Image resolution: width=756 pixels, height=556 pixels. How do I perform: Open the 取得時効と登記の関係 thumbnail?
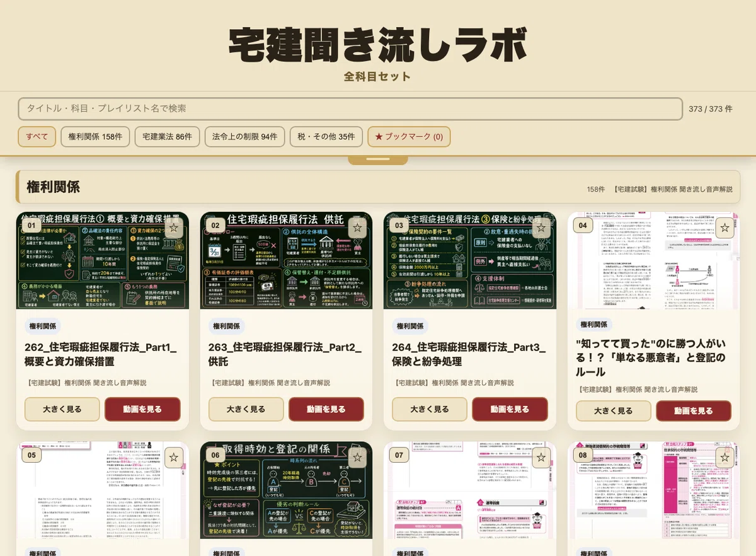pyautogui.click(x=287, y=490)
